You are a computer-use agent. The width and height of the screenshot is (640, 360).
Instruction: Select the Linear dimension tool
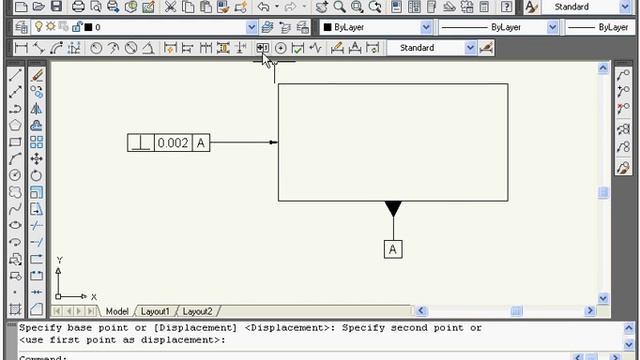pos(21,48)
